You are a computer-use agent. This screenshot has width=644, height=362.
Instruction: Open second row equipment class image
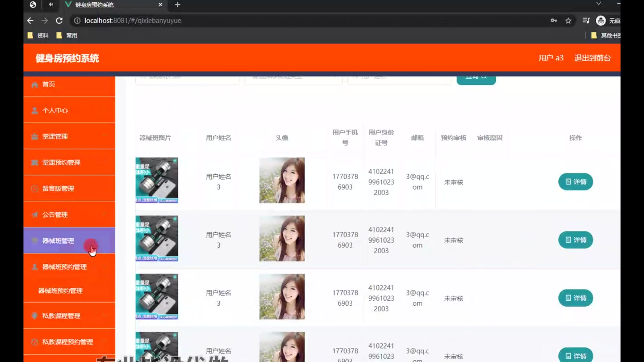coord(157,238)
